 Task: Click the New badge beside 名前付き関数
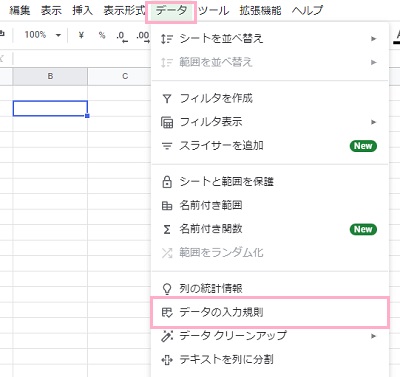point(363,229)
